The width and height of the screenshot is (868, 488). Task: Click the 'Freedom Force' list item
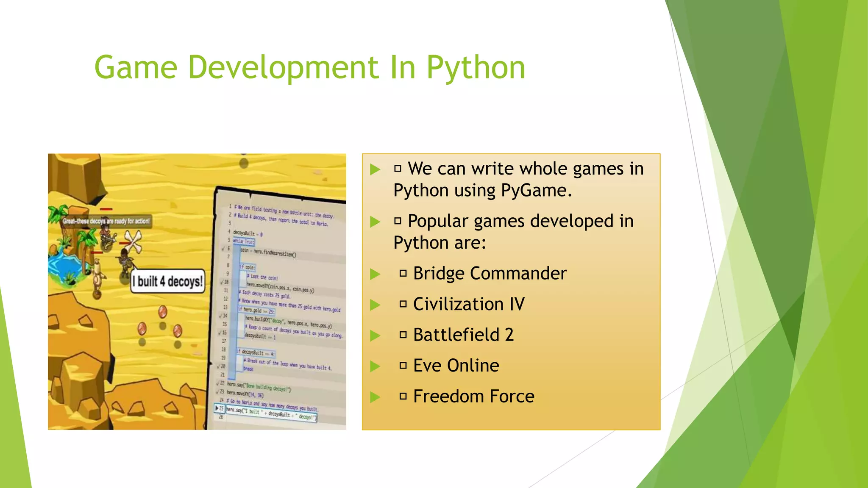coord(474,396)
